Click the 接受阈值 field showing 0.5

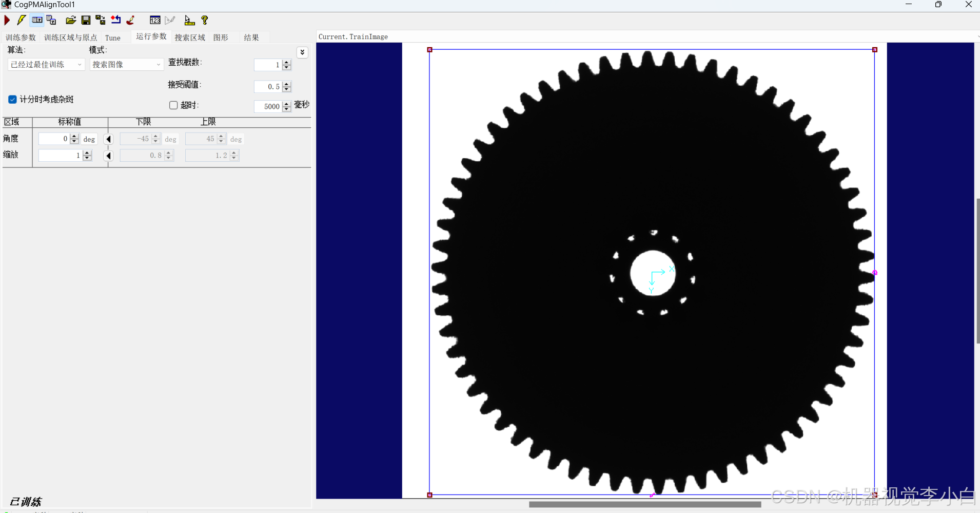pos(268,86)
